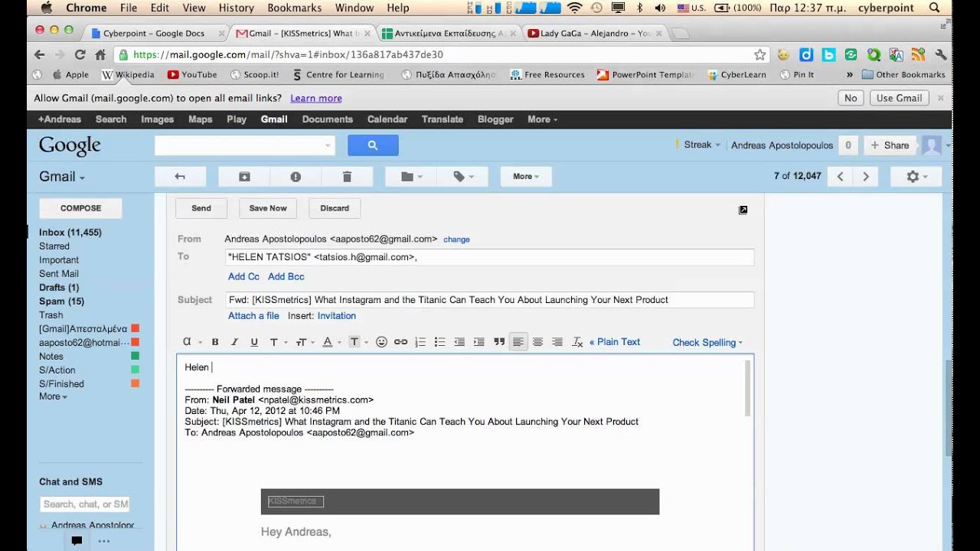This screenshot has width=980, height=551.
Task: Align text center
Action: (x=537, y=342)
